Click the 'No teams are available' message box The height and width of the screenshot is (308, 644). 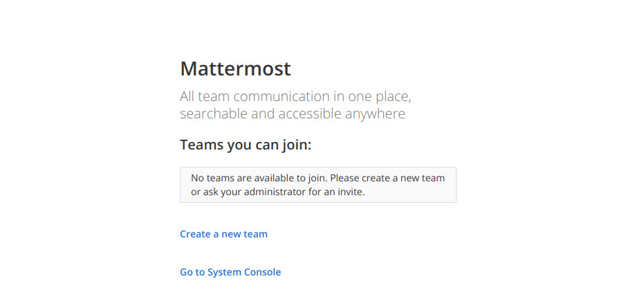(318, 185)
